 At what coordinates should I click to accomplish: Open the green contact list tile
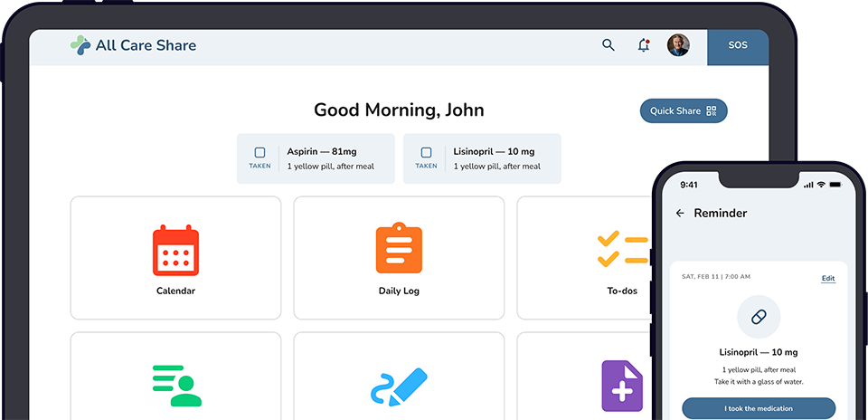click(x=176, y=386)
